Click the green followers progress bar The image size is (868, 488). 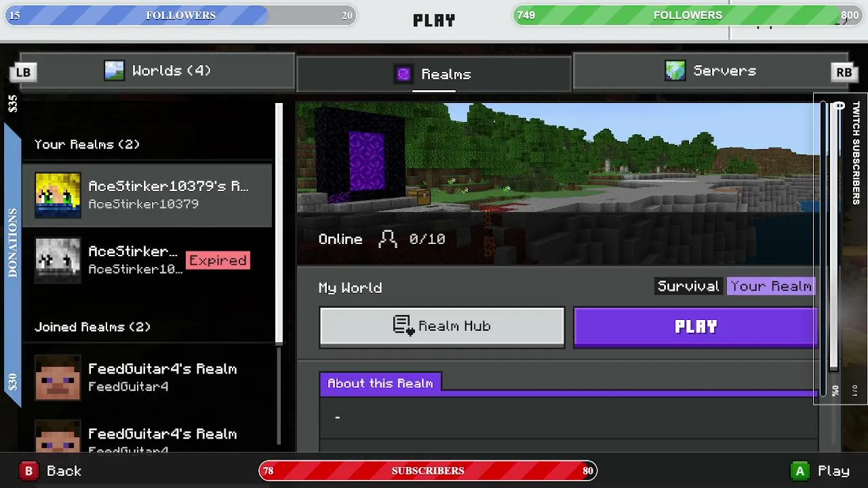(688, 15)
